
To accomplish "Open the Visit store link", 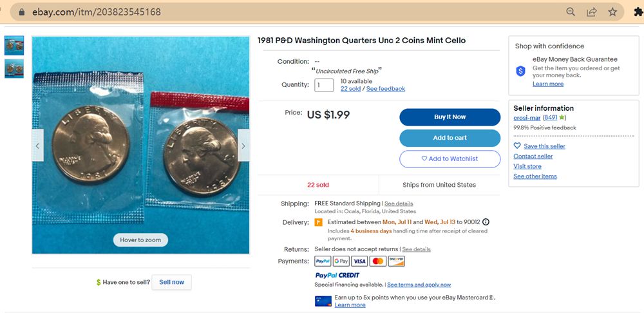I will [527, 166].
